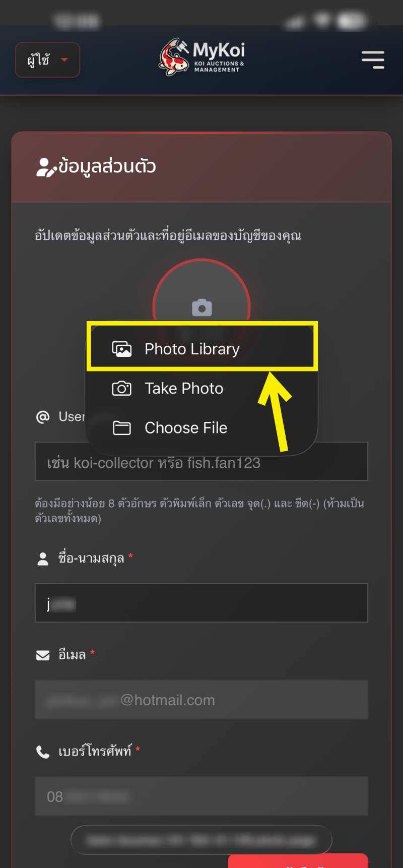
Task: Click the Choose File folder icon
Action: point(121,428)
